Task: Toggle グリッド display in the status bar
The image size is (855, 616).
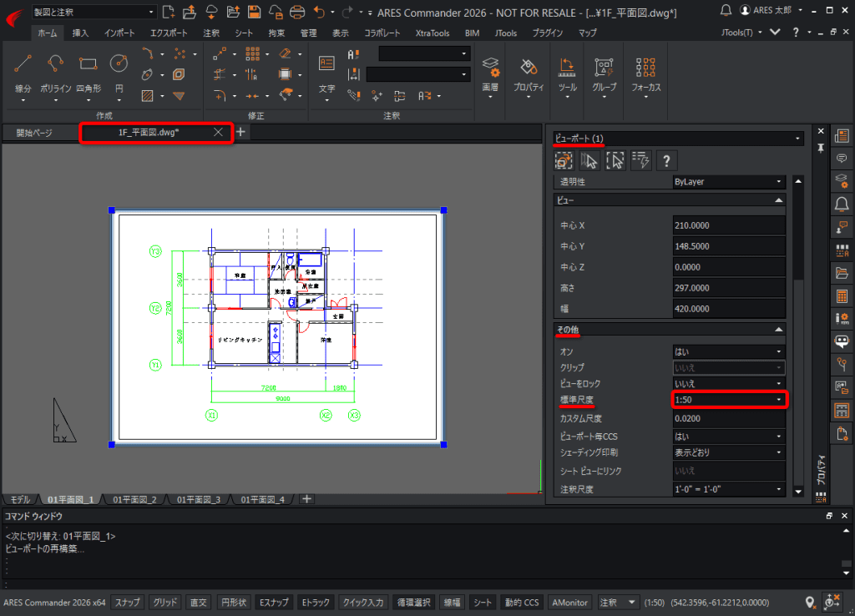Action: pos(165,603)
